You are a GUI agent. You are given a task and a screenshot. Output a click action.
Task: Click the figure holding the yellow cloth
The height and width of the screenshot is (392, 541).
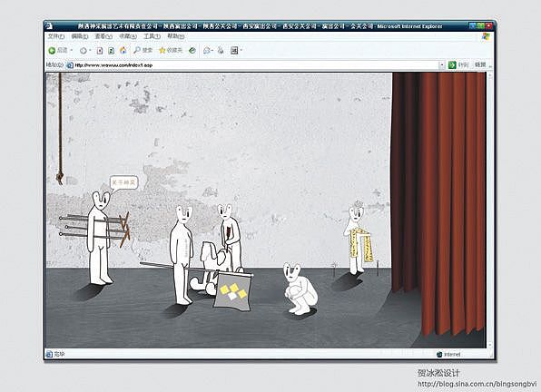[358, 239]
